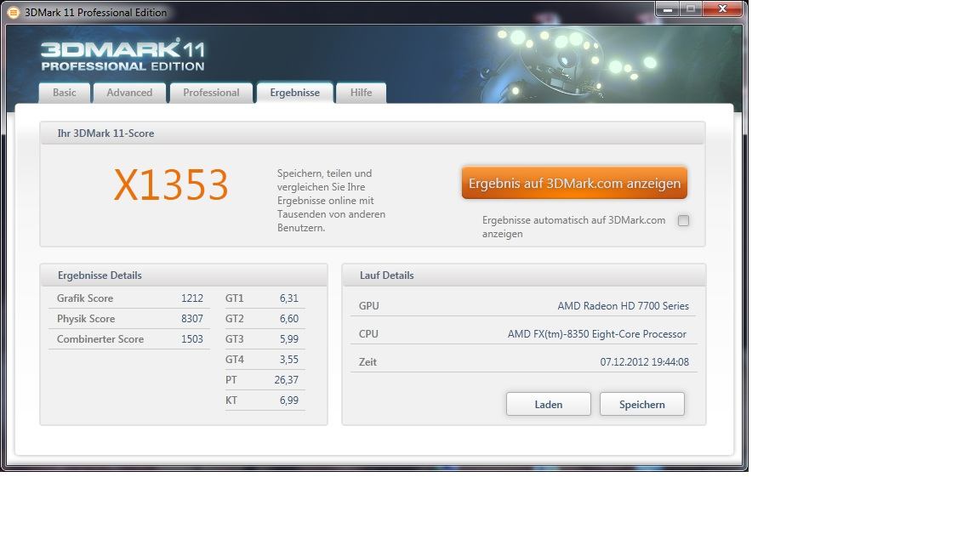Click the CPU name AMD FX-8350 text

597,334
